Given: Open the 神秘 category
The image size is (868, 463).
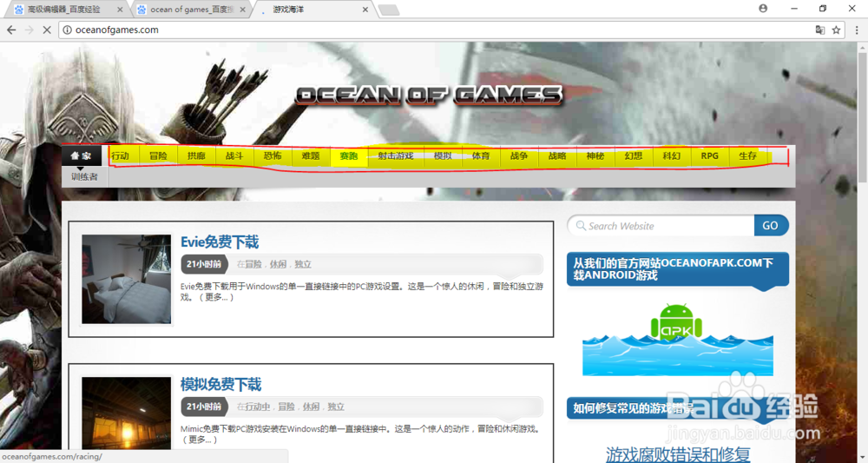Looking at the screenshot, I should coord(595,156).
